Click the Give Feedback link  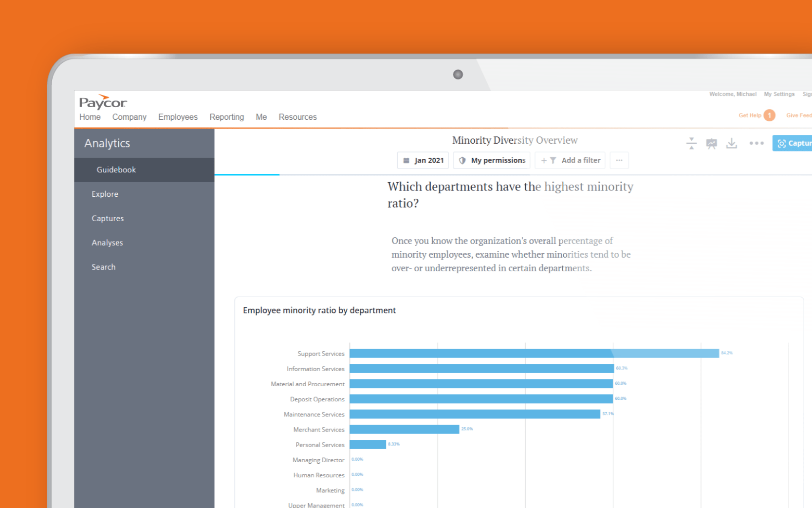point(799,115)
